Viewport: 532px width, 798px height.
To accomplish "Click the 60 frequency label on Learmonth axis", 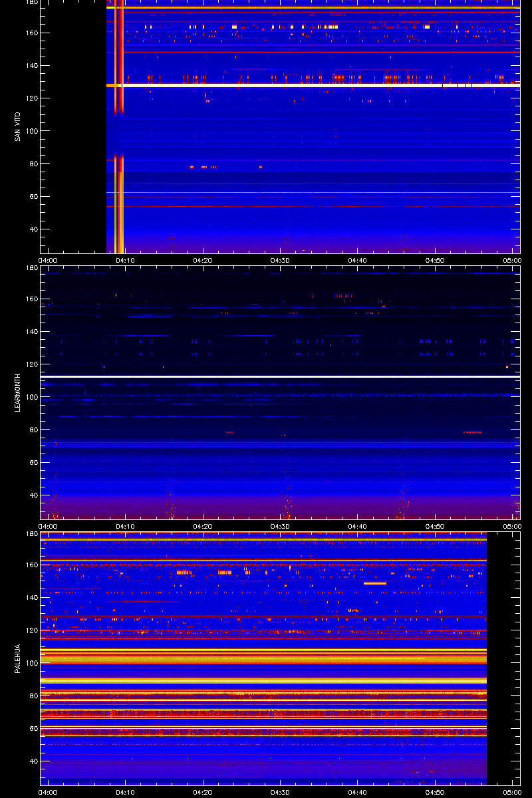I will [x=33, y=462].
